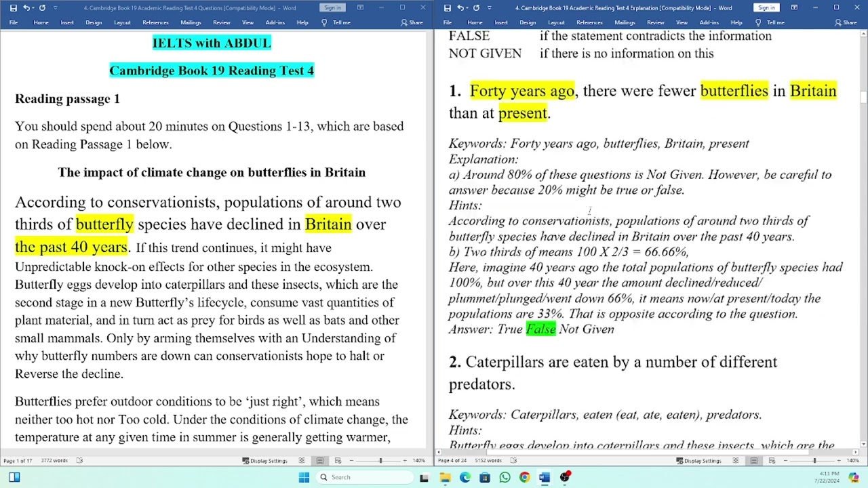Open Mailings tab in Questions window
The width and height of the screenshot is (868, 488).
(x=191, y=22)
